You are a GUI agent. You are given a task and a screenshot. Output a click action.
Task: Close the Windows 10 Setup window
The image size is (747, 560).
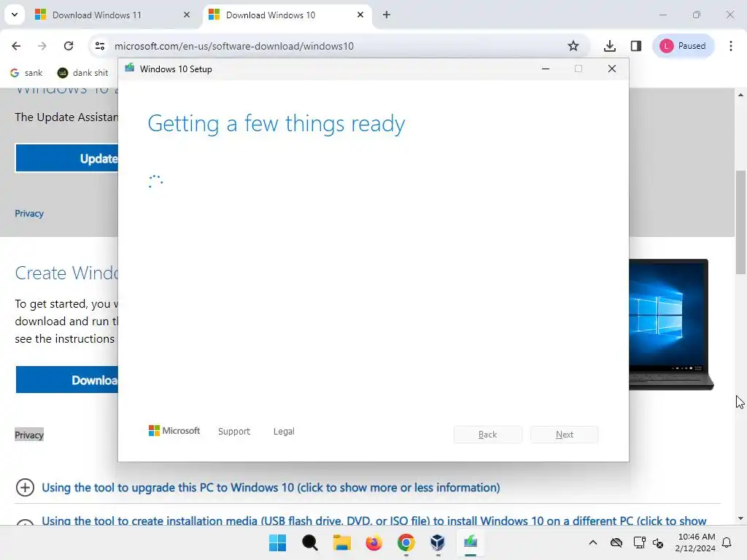(612, 69)
